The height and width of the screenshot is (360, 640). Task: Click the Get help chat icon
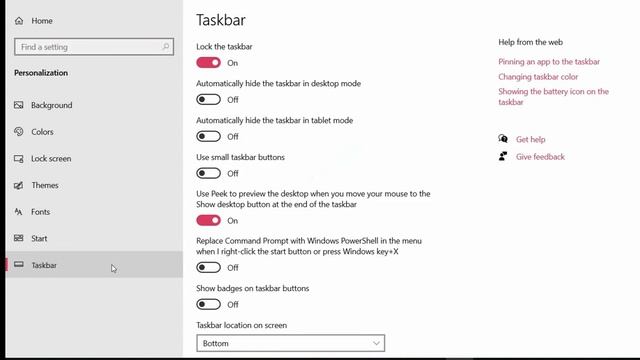click(503, 139)
